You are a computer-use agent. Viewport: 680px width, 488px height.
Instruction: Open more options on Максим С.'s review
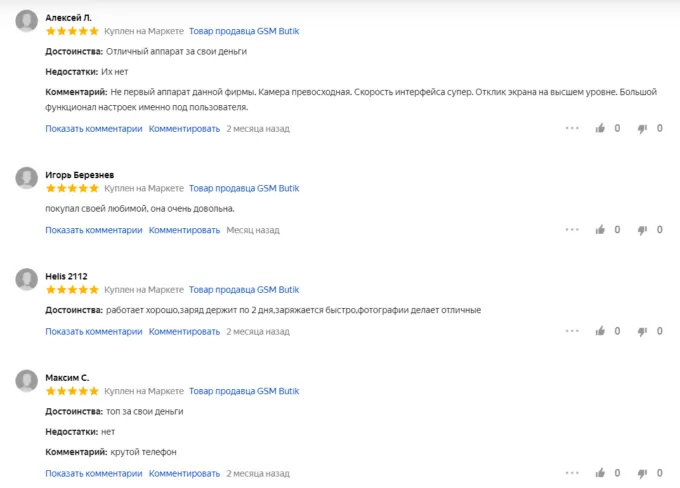pyautogui.click(x=572, y=473)
